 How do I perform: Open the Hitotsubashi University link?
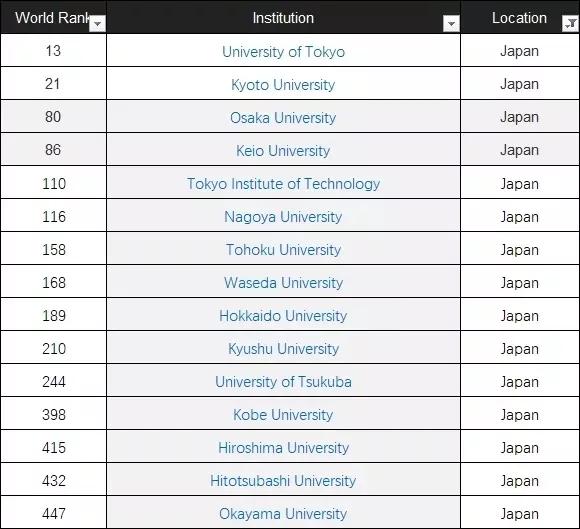coord(283,481)
